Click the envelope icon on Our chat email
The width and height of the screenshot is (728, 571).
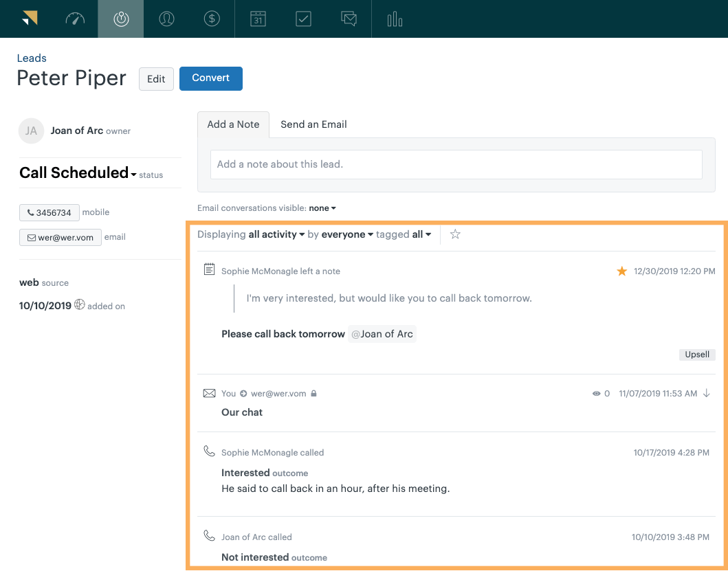point(210,393)
